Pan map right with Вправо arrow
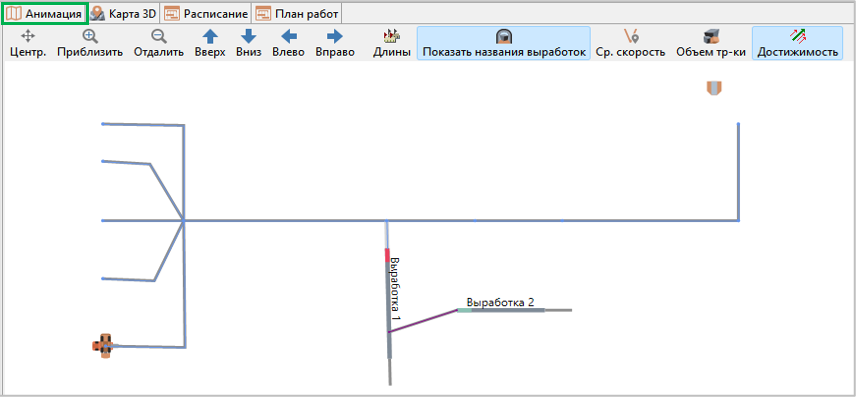The height and width of the screenshot is (398, 857). click(x=334, y=43)
